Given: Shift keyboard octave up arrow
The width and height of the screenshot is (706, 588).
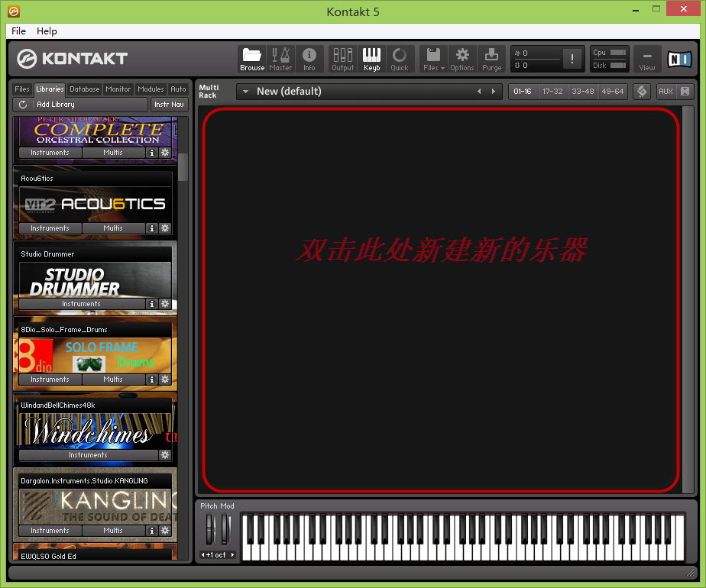Looking at the screenshot, I should tap(232, 554).
